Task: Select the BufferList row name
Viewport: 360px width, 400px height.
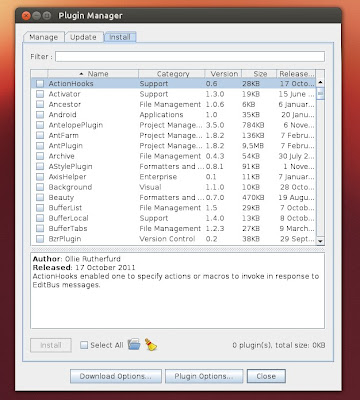Action: 65,208
